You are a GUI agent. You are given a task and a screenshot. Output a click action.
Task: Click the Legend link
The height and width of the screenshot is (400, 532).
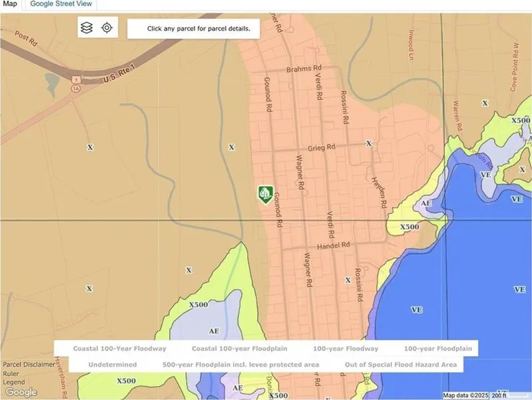(14, 382)
